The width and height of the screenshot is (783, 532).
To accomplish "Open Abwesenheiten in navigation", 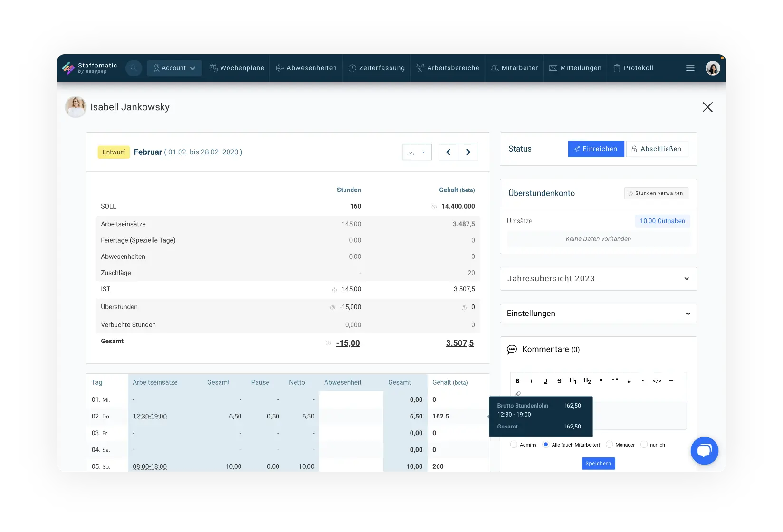I will (x=306, y=68).
